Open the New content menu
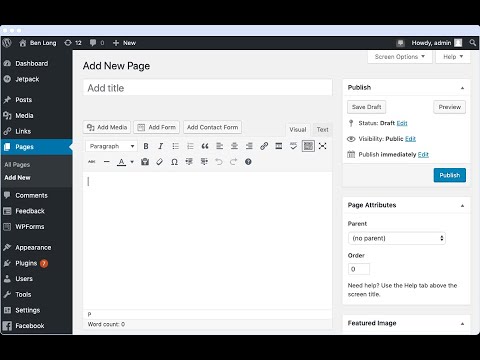This screenshot has height=360, width=480. tap(124, 43)
